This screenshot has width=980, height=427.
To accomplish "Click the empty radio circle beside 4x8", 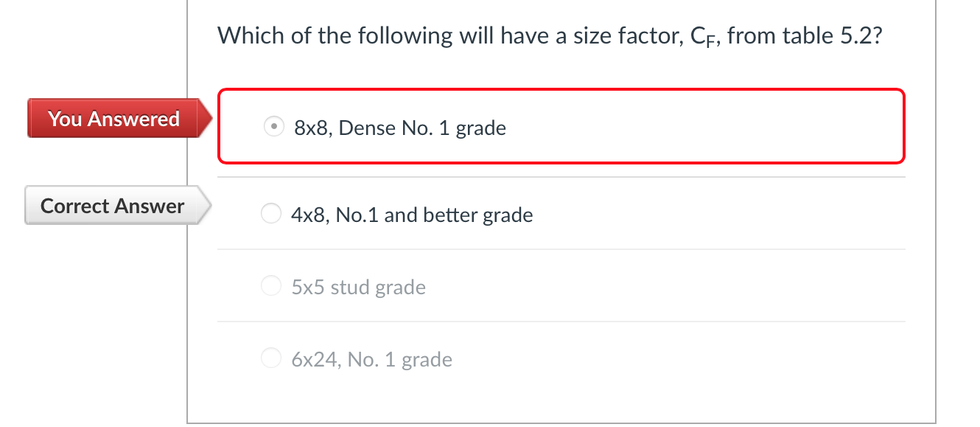I will click(x=270, y=213).
